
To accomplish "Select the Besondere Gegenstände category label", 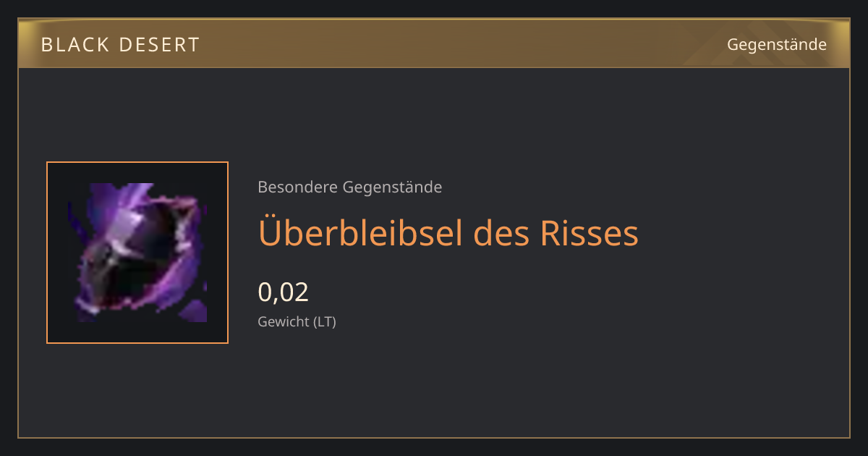I will pyautogui.click(x=350, y=187).
